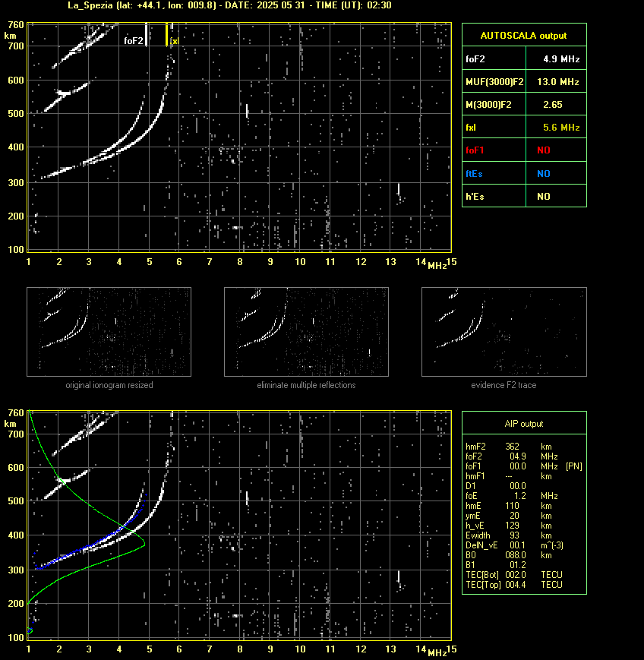The width and height of the screenshot is (644, 660).
Task: Click the red 'foF1' label
Action: click(475, 150)
